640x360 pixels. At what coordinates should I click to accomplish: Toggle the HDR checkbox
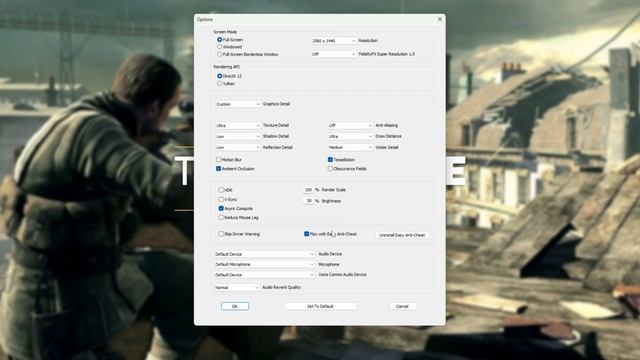coord(221,190)
